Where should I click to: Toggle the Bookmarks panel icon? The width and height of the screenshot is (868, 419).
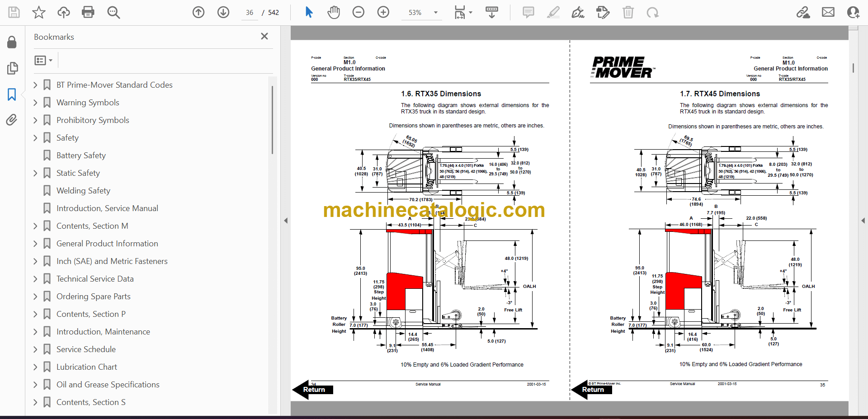(x=12, y=94)
